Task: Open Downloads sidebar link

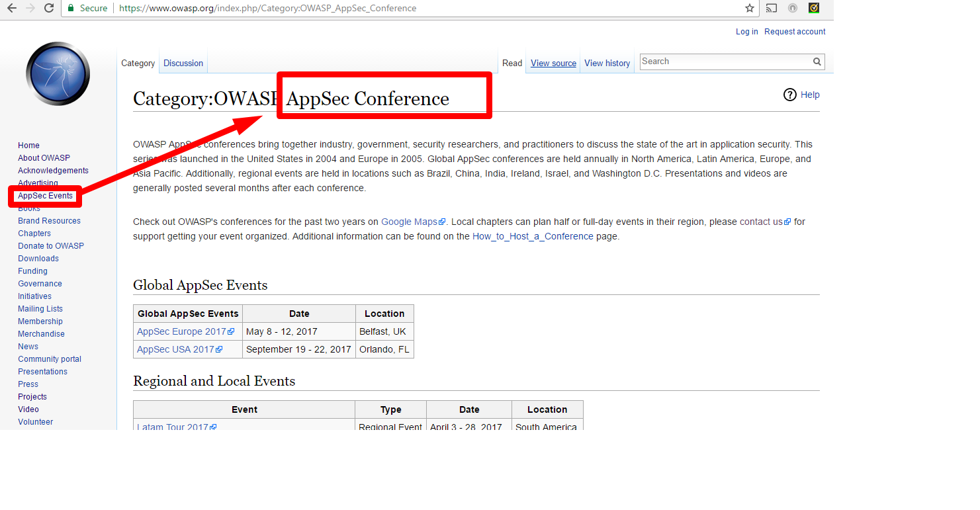Action: tap(38, 259)
